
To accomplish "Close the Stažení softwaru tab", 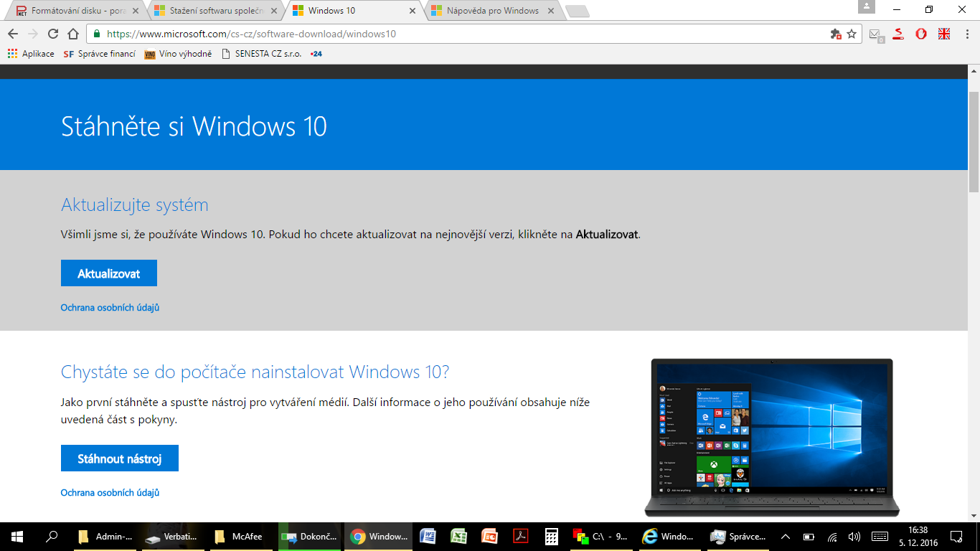I will pos(273,11).
